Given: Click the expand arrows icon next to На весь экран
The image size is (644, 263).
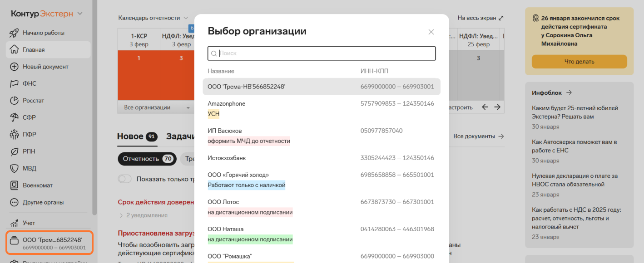Looking at the screenshot, I should tap(501, 18).
